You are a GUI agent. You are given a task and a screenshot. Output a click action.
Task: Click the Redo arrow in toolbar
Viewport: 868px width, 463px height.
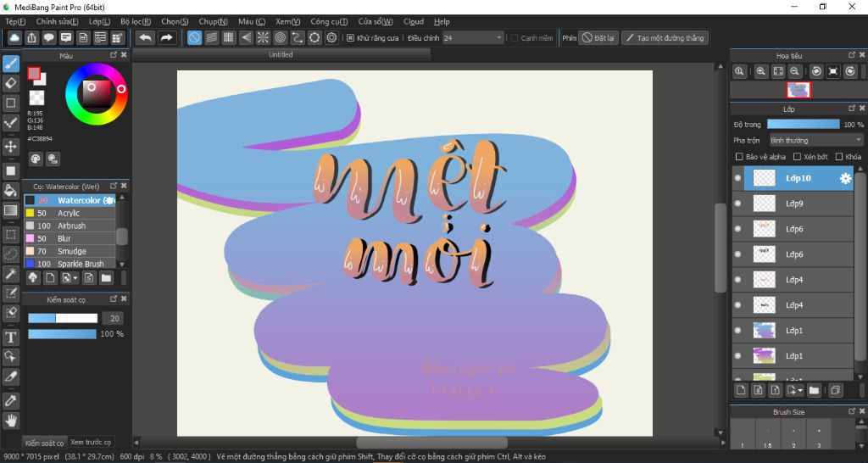click(166, 37)
